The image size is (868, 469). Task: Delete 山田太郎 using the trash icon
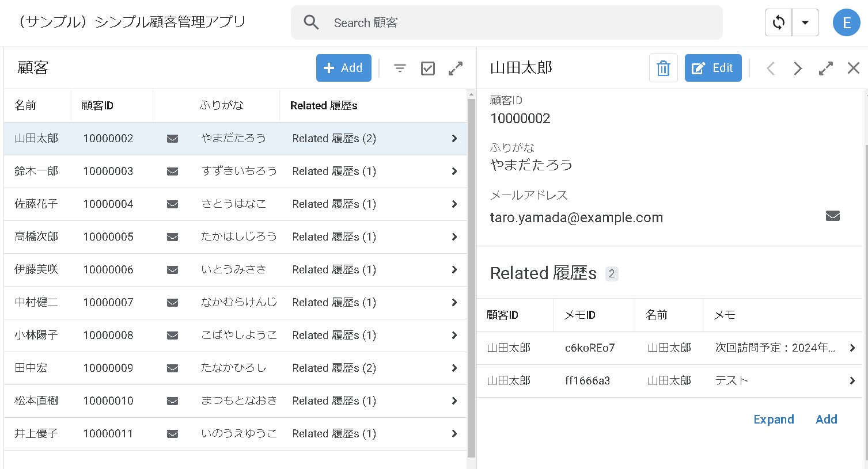[663, 67]
